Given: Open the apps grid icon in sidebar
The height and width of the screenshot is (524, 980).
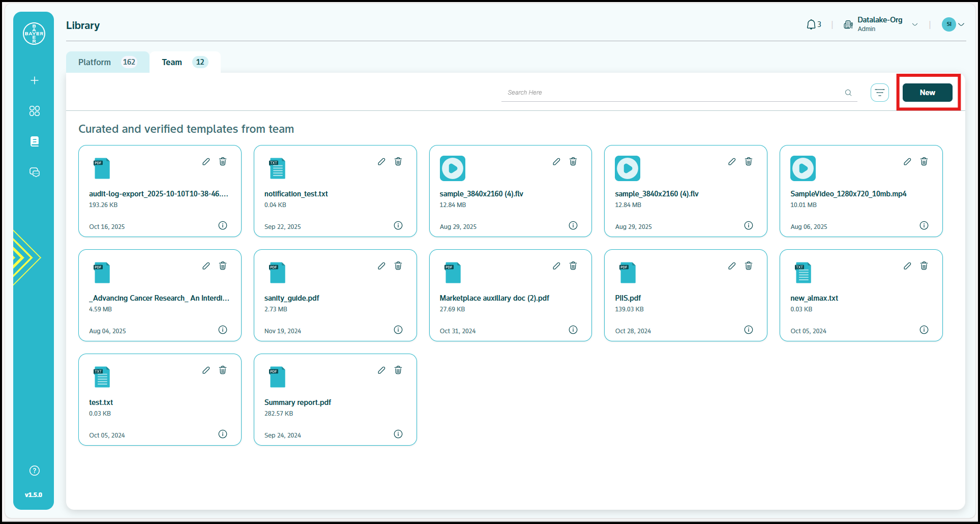Looking at the screenshot, I should coord(35,111).
